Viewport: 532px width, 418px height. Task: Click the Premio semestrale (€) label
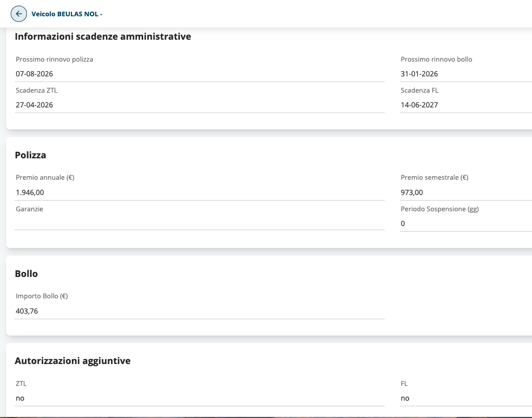point(435,178)
